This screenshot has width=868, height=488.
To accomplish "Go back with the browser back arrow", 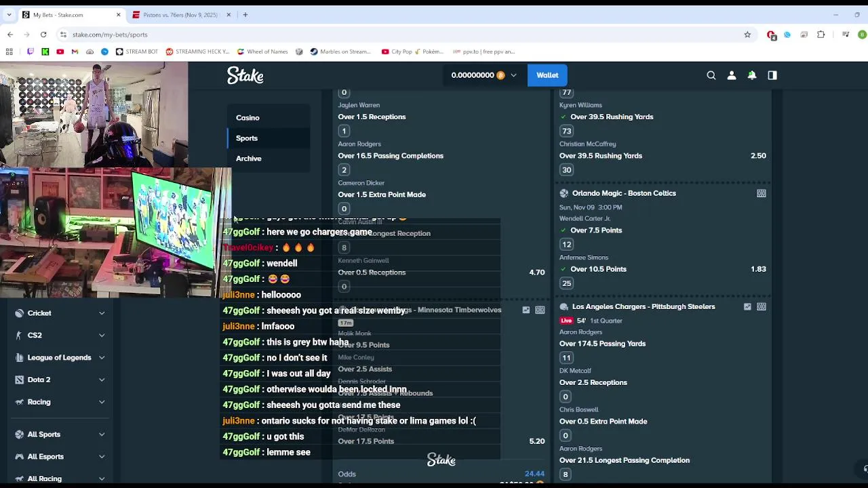I will click(x=10, y=35).
